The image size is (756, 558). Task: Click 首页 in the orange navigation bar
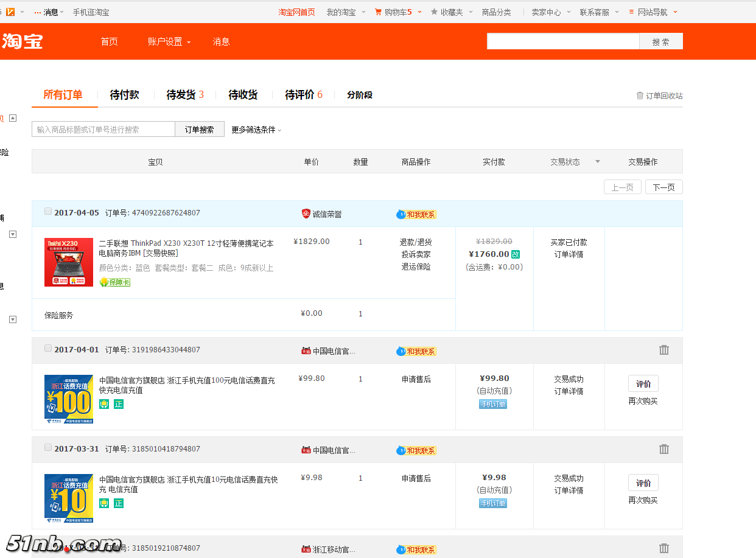(110, 41)
